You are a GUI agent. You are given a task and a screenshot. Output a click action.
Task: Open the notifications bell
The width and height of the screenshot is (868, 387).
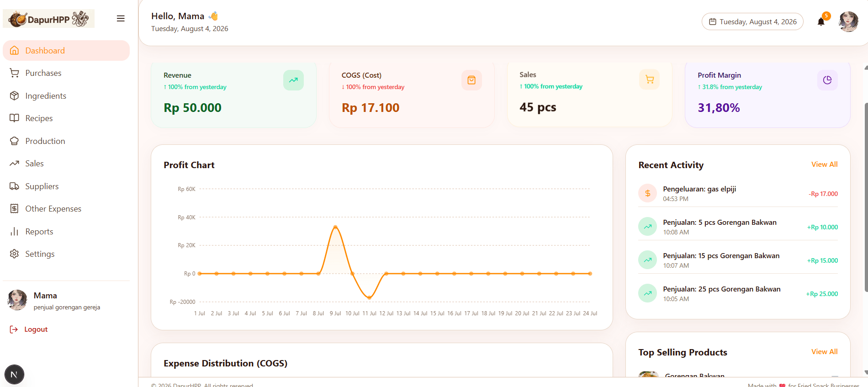[x=821, y=21]
